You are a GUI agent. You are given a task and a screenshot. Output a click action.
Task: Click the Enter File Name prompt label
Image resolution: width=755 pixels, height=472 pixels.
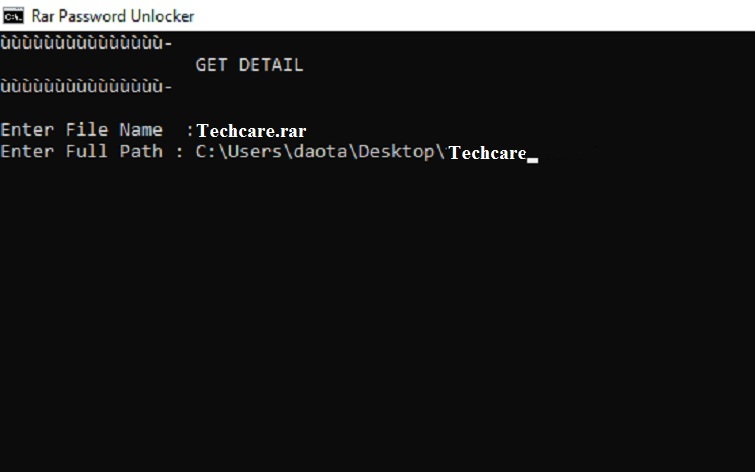(x=81, y=130)
